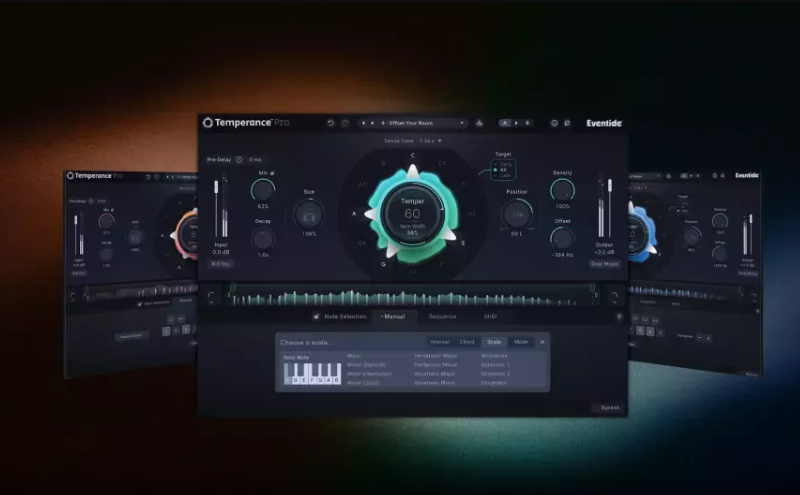Go to next preset with right arrow
The height and width of the screenshot is (495, 800).
pyautogui.click(x=372, y=123)
